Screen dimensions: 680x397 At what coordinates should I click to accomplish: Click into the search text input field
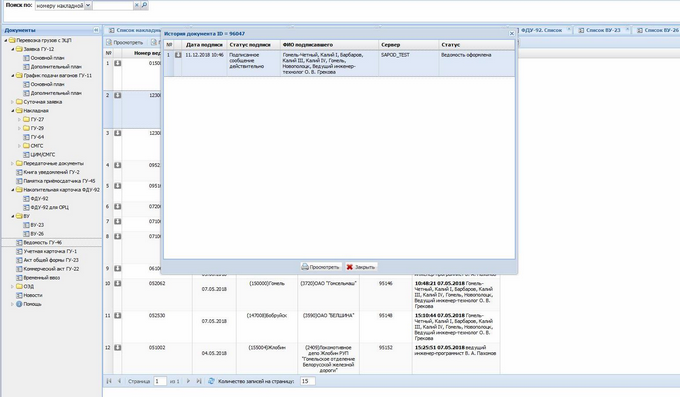pyautogui.click(x=113, y=6)
